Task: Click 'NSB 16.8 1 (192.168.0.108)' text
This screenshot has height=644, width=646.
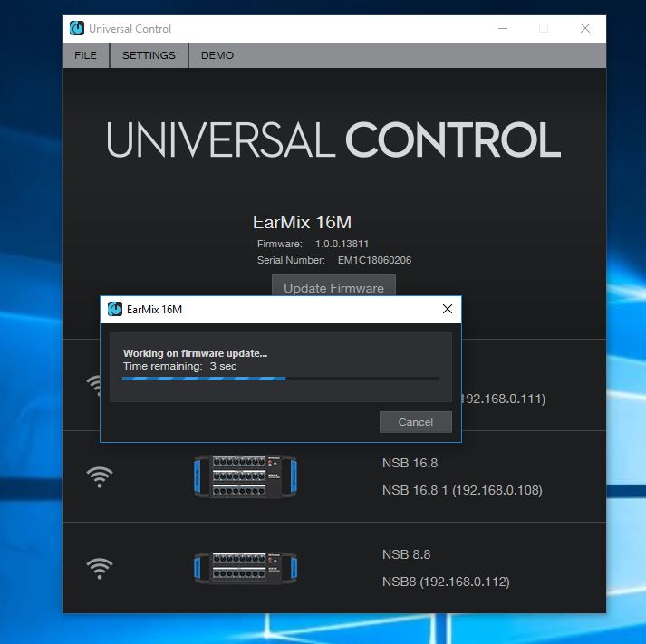Action: pos(462,490)
